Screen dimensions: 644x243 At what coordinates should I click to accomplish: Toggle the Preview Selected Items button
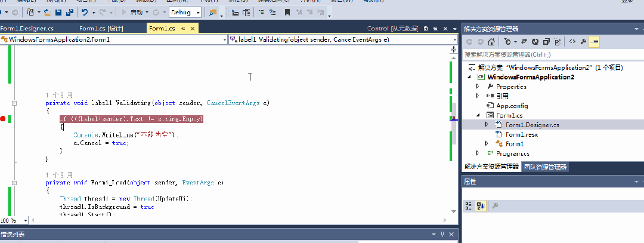pyautogui.click(x=595, y=41)
